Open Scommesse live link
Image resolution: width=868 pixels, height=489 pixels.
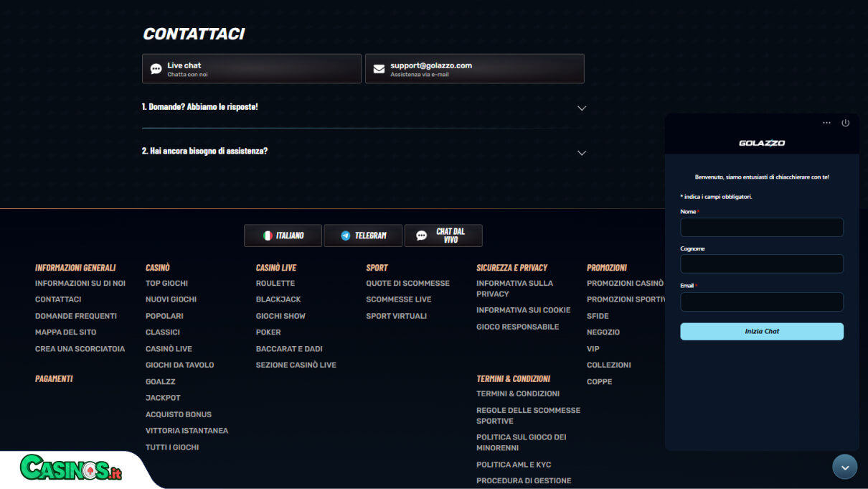pos(399,299)
